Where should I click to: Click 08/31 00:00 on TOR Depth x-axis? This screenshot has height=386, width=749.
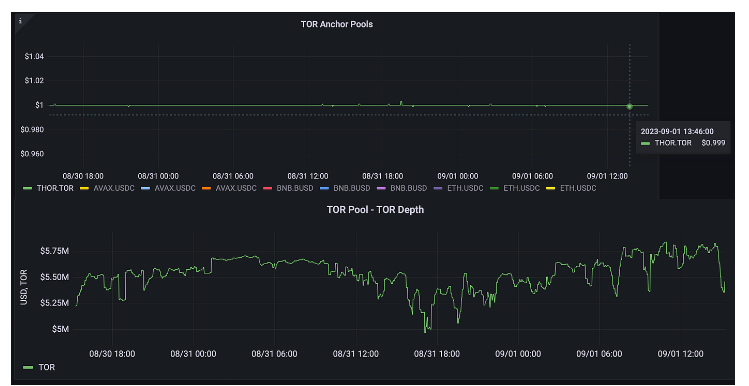coord(193,354)
